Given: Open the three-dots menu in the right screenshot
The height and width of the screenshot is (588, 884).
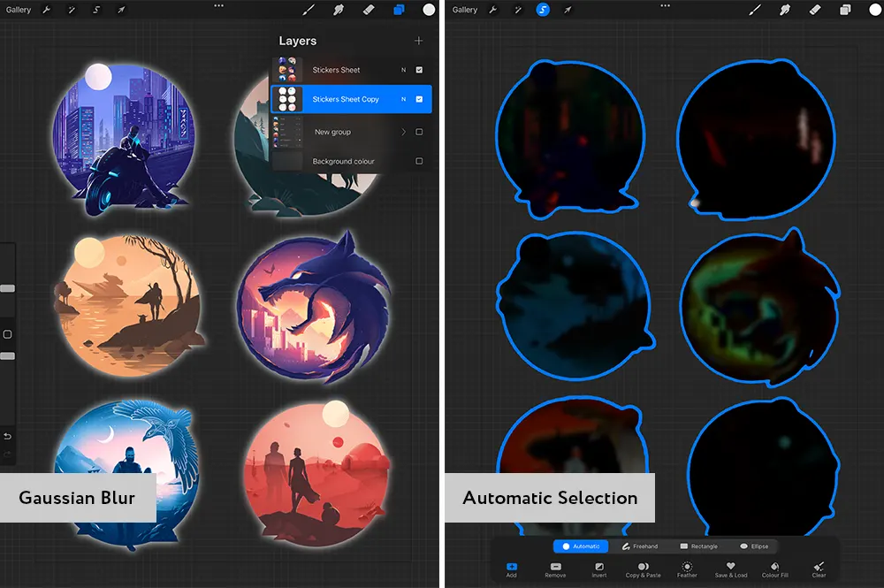Looking at the screenshot, I should [666, 5].
